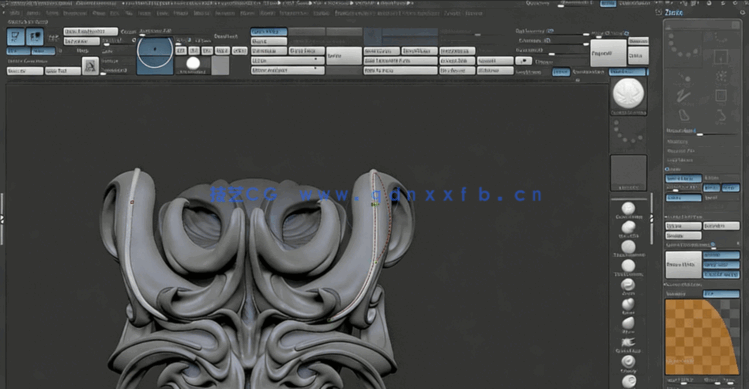
Task: Click the largest light-gray button in the top shelf
Action: pos(609,53)
